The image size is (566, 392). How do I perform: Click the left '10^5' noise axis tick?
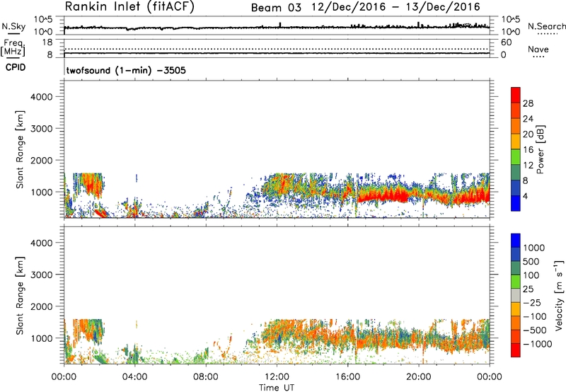[43, 20]
